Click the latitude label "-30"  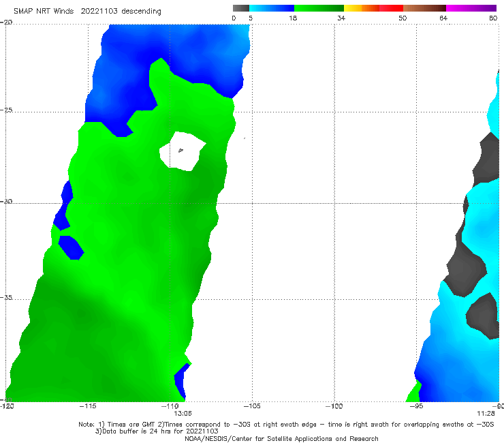point(6,201)
